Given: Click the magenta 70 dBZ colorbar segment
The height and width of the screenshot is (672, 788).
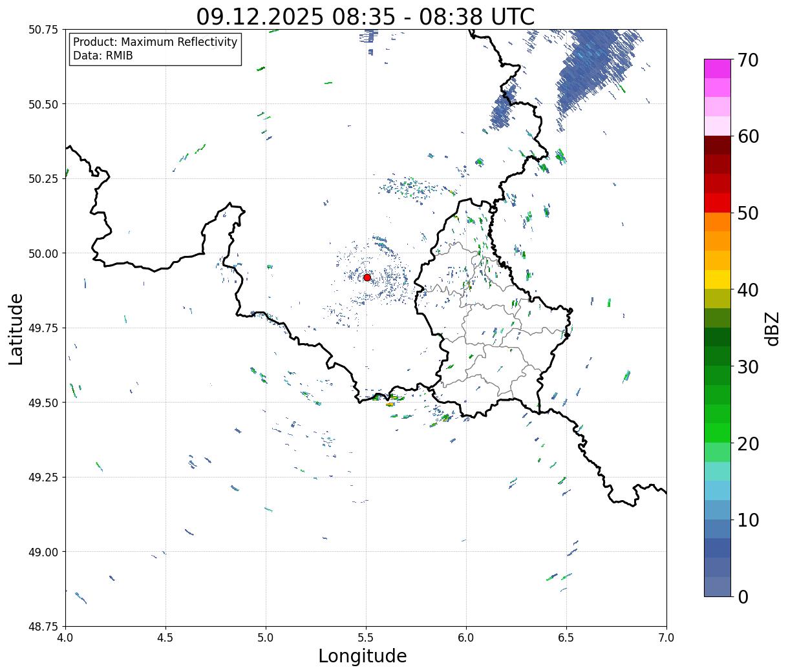Looking at the screenshot, I should coord(717,68).
